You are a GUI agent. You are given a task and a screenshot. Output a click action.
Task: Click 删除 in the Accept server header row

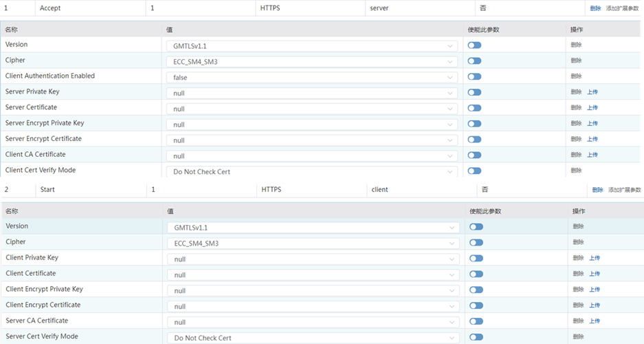point(595,8)
